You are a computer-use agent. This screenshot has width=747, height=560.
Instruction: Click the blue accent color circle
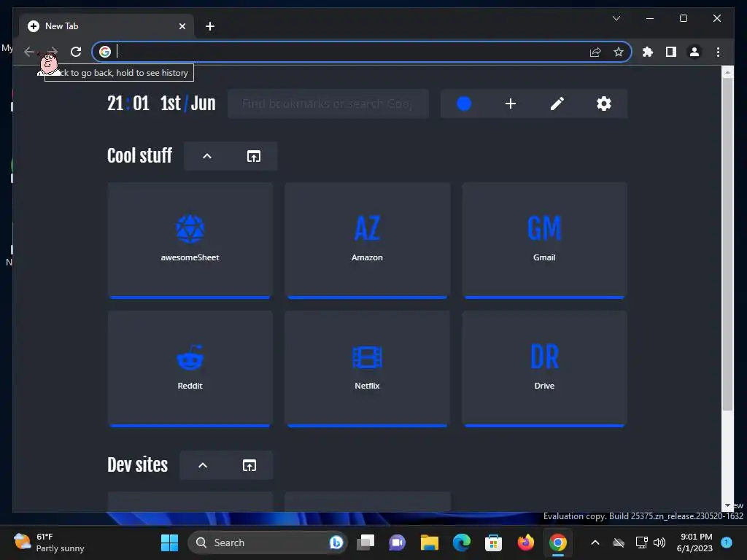pos(464,104)
